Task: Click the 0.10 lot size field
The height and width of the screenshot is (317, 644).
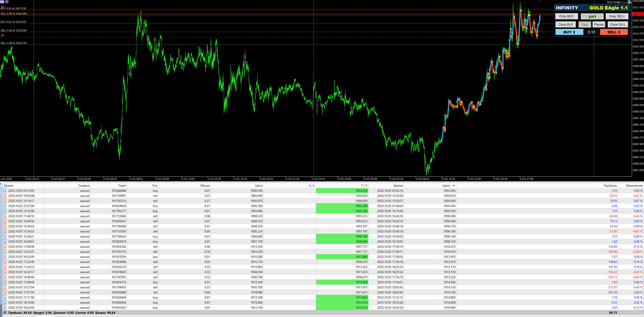Action: [x=591, y=32]
